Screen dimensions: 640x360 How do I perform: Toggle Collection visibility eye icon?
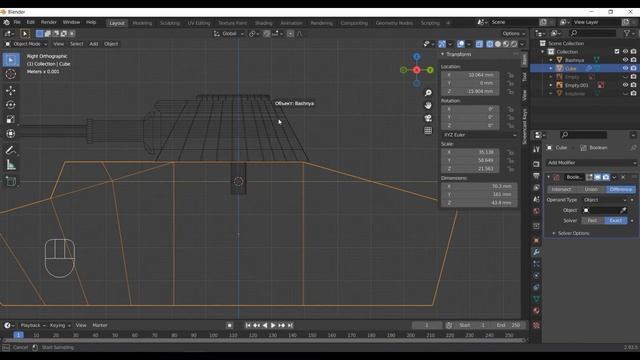[x=625, y=51]
